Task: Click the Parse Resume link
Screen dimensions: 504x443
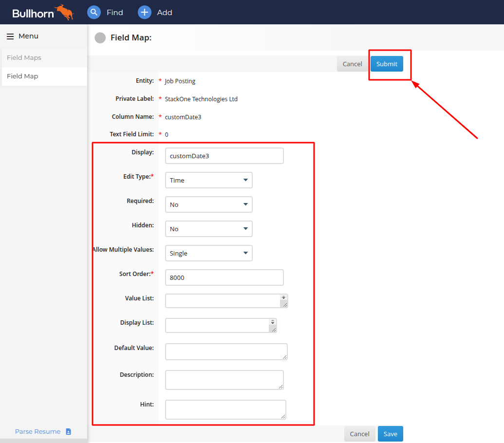Action: pyautogui.click(x=37, y=431)
